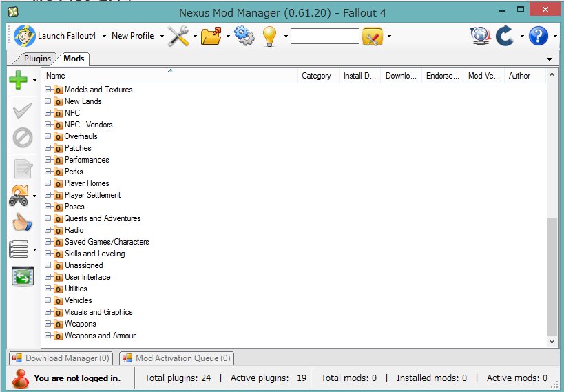Open the Download Manager (0) tab

61,358
